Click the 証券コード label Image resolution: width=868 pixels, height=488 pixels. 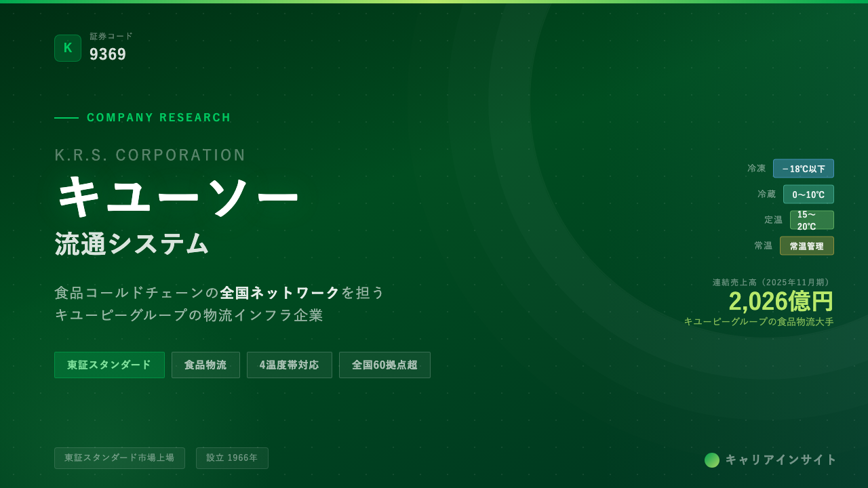[111, 37]
